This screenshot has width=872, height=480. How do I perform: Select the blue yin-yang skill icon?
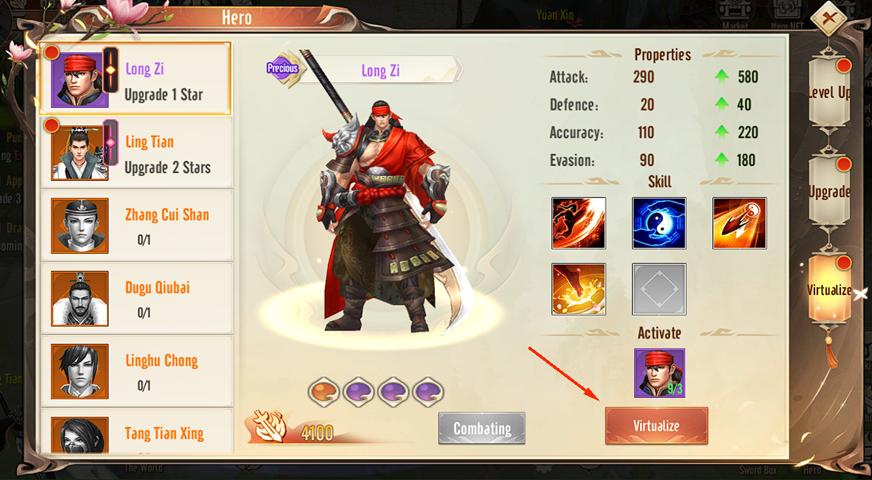659,223
